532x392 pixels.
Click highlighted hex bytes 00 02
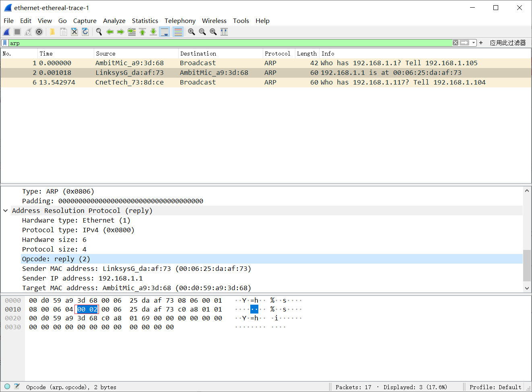tap(87, 309)
